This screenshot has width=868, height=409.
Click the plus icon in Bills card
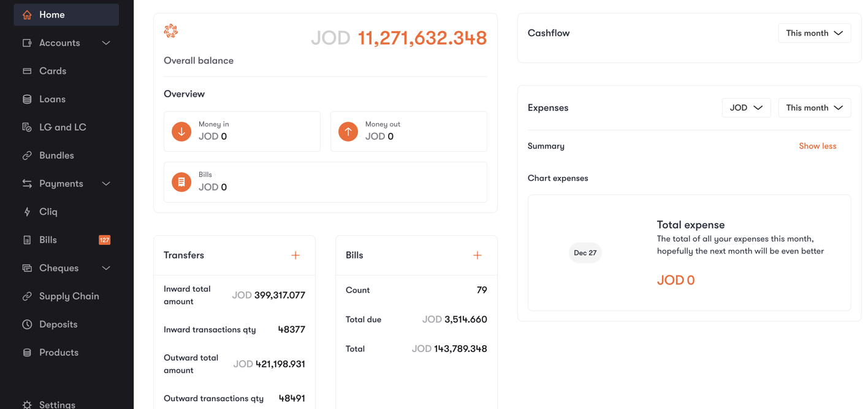477,255
